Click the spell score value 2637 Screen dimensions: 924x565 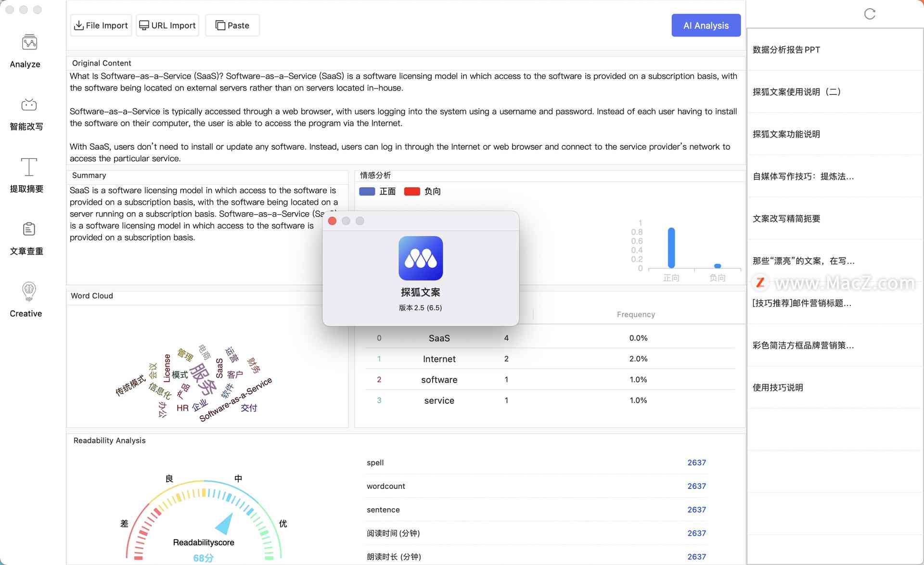click(696, 462)
